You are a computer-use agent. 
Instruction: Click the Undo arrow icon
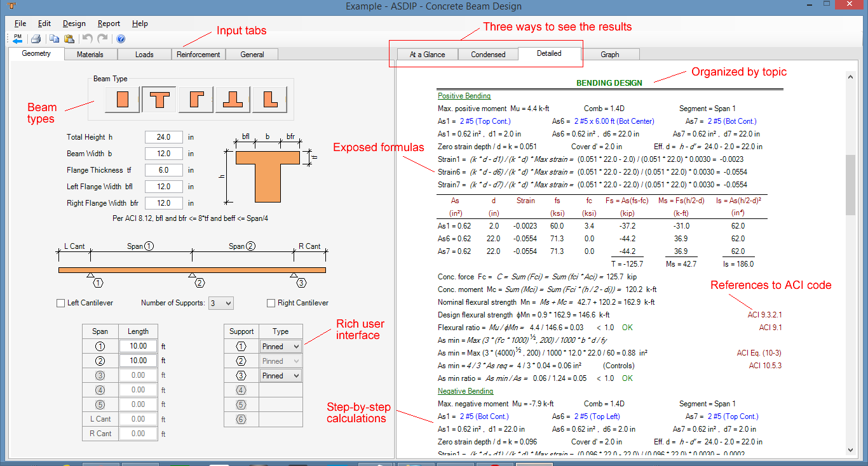pyautogui.click(x=88, y=39)
